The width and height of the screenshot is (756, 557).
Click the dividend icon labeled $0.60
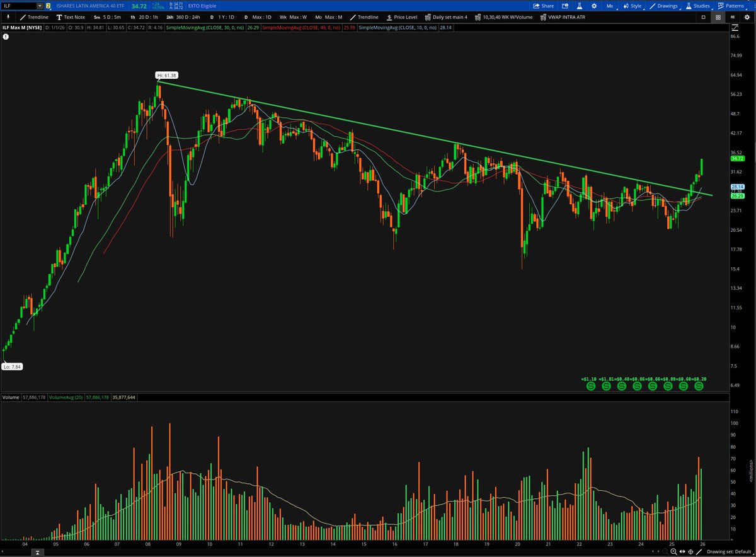(683, 386)
